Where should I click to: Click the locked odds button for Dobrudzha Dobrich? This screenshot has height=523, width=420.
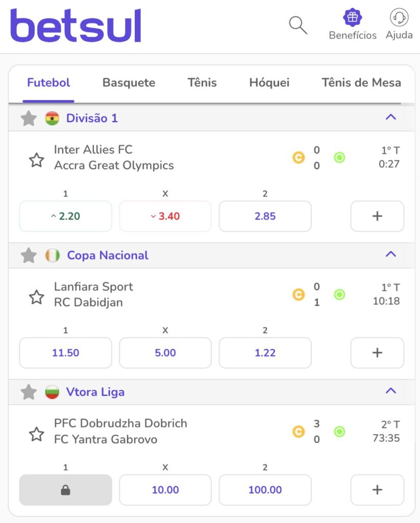point(66,490)
